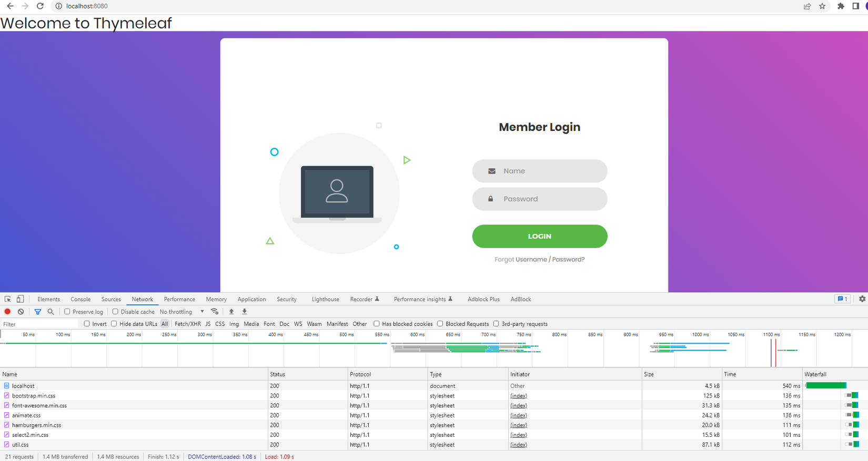Click the browser forward arrow

tap(25, 6)
